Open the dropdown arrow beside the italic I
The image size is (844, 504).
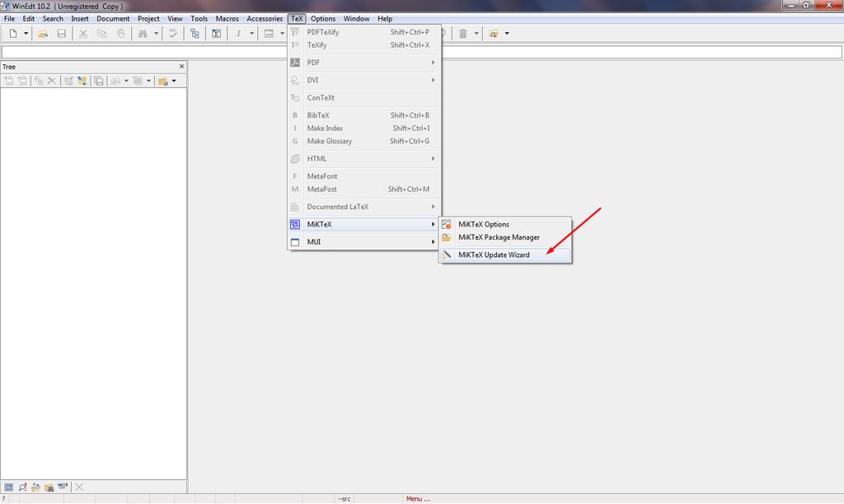click(x=251, y=33)
